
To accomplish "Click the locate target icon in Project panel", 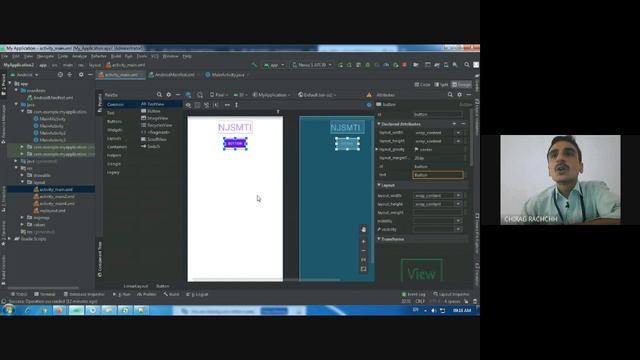I will pos(60,75).
